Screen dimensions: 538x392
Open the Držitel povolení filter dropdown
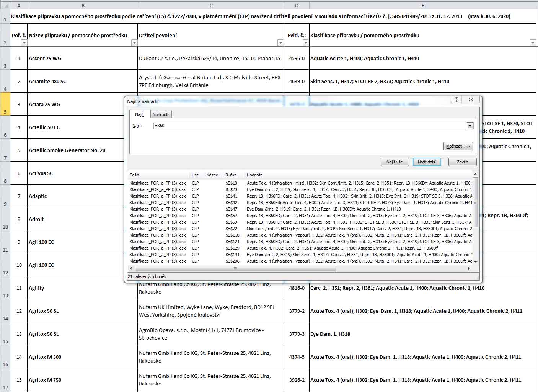tap(280, 43)
